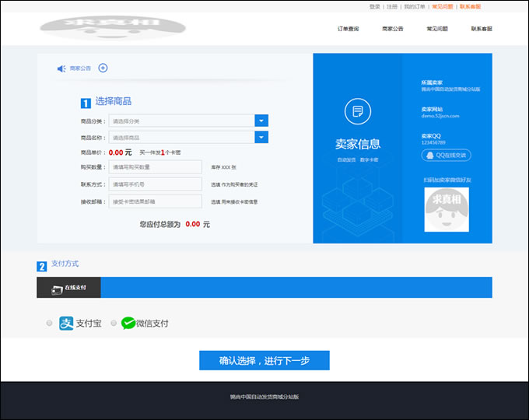Click the 联系方式 phone input field

tap(155, 184)
